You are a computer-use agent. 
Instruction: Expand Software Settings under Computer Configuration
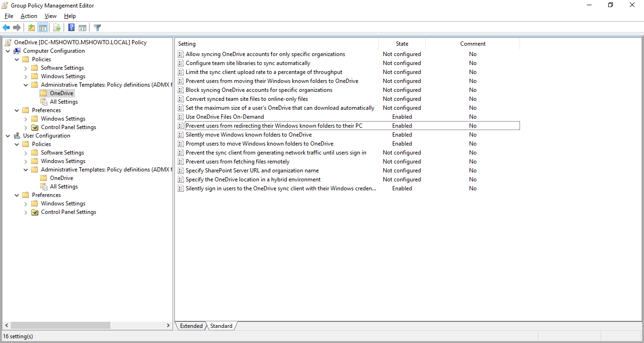(25, 68)
